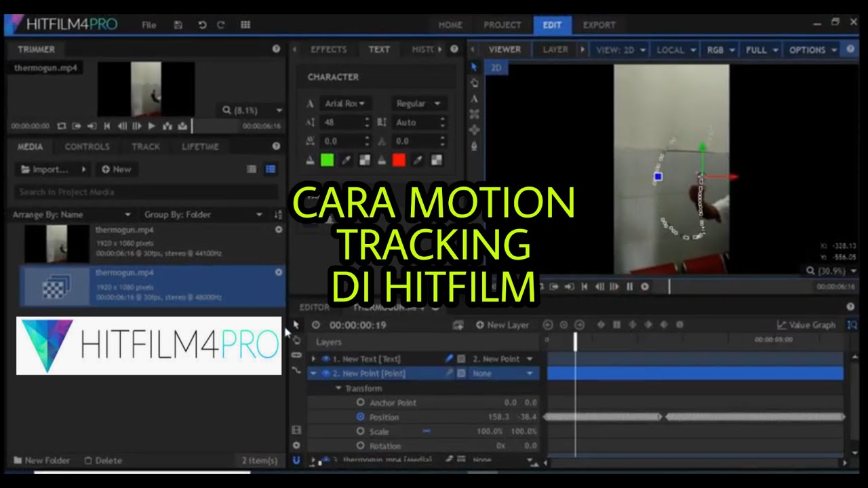This screenshot has height=488, width=868.
Task: Click New in media panel
Action: tap(116, 169)
